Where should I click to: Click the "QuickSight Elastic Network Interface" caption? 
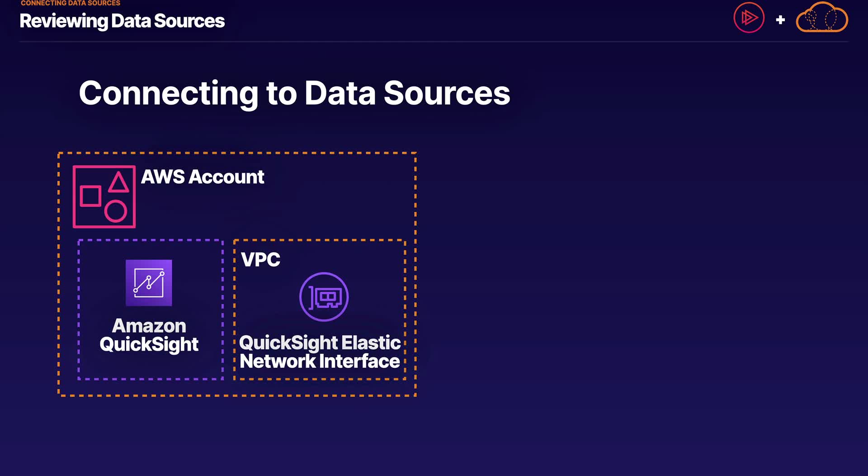(x=320, y=352)
